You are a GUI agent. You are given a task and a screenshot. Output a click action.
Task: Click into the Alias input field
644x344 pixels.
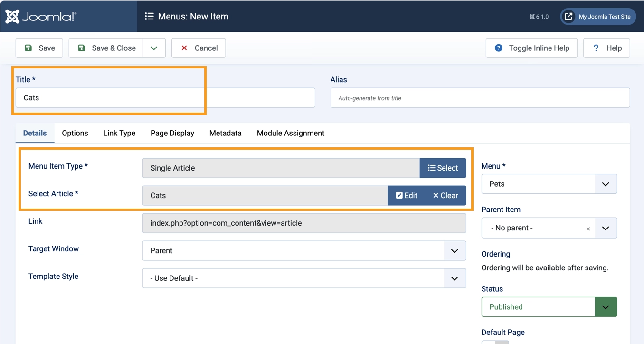coord(480,98)
